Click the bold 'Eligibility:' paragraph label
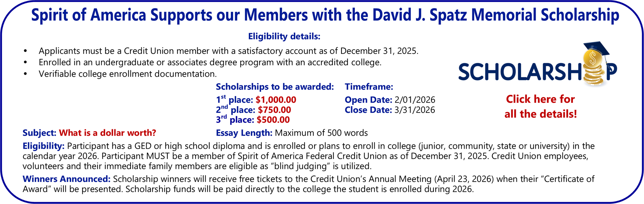Screen dimensions: 644x204 pos(43,146)
